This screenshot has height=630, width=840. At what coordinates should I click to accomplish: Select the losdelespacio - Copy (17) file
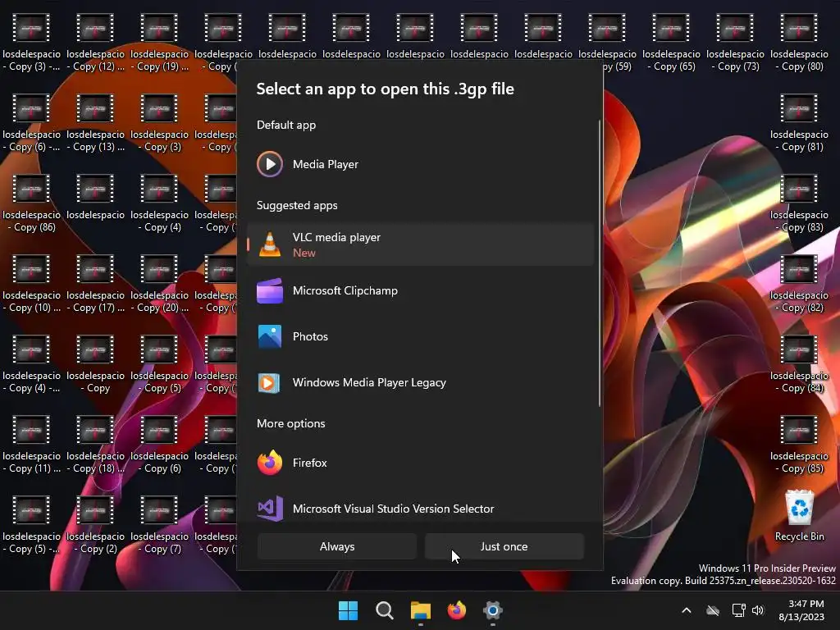tap(95, 284)
